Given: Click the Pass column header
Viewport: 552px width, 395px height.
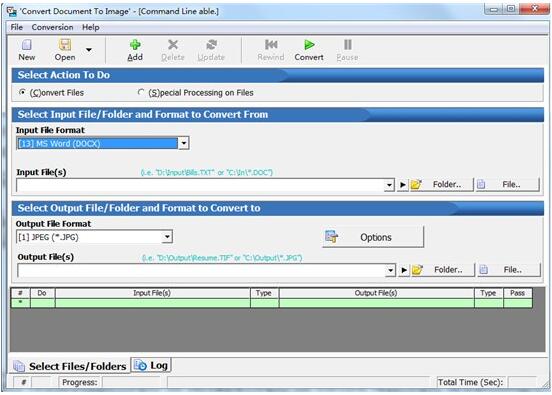Looking at the screenshot, I should tap(518, 293).
